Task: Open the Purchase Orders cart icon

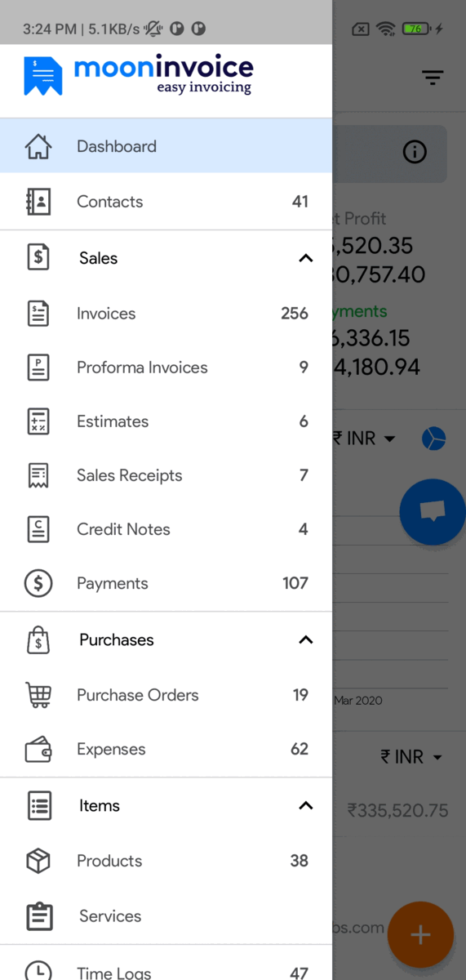Action: click(x=38, y=695)
